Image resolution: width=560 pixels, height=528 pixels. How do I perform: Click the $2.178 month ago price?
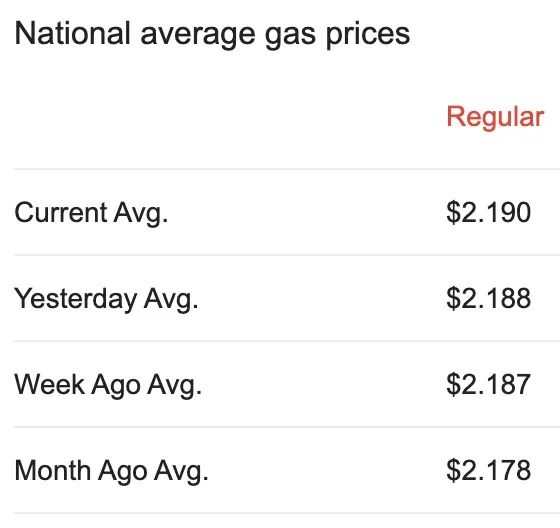tap(489, 470)
